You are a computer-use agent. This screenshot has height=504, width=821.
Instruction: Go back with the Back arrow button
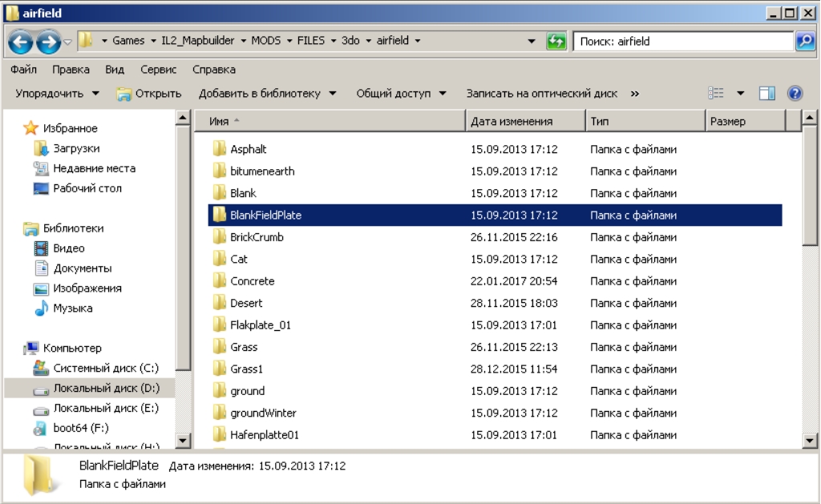pyautogui.click(x=21, y=42)
